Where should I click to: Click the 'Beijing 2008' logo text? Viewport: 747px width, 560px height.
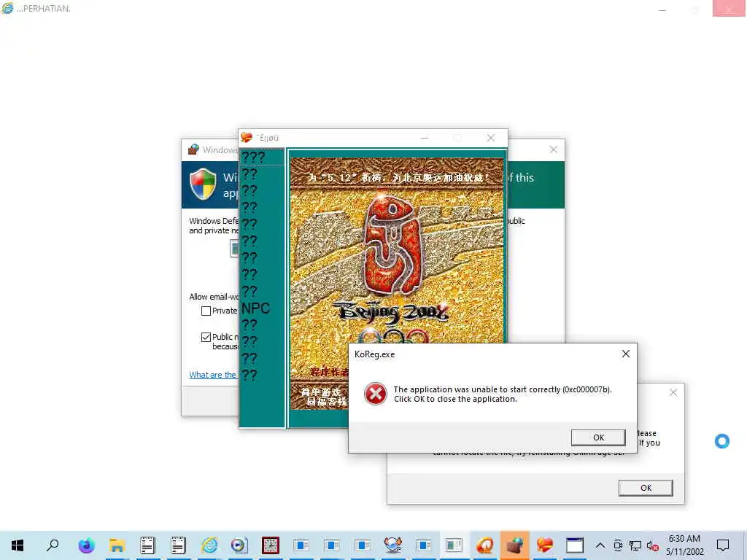tap(393, 312)
